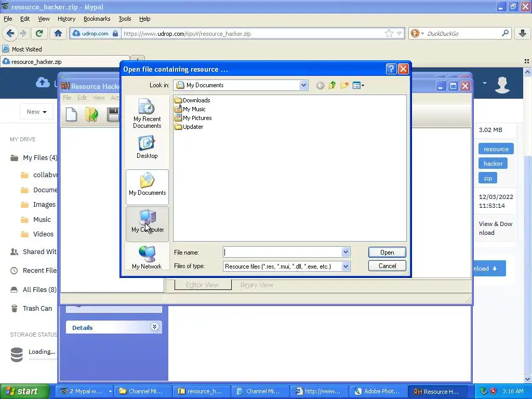Open the Images folder in sidebar

coord(38,205)
